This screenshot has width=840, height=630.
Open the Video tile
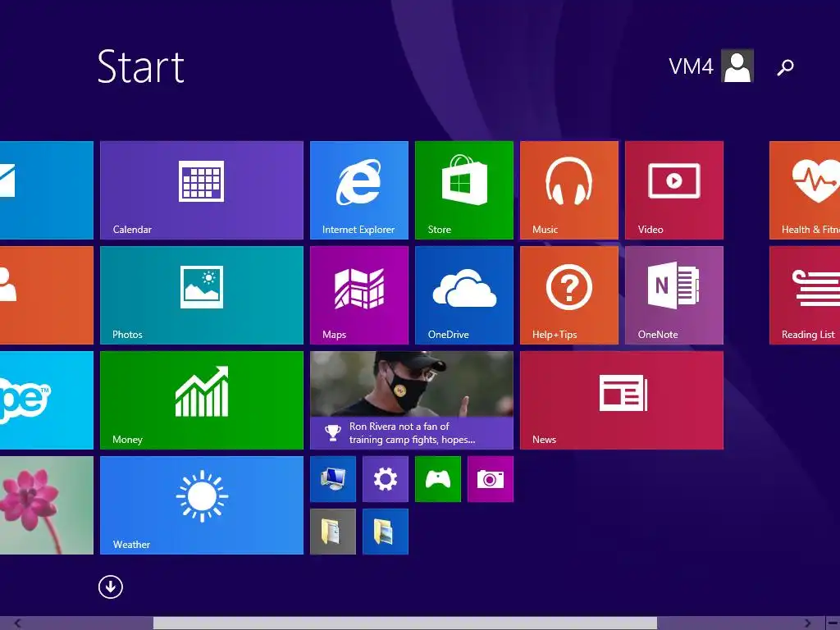(674, 190)
